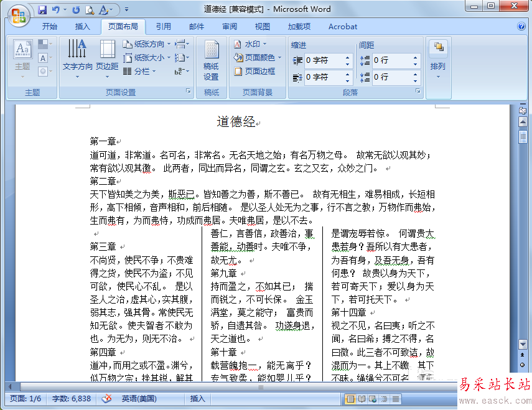Click 页面边框 page borders button

pyautogui.click(x=255, y=71)
